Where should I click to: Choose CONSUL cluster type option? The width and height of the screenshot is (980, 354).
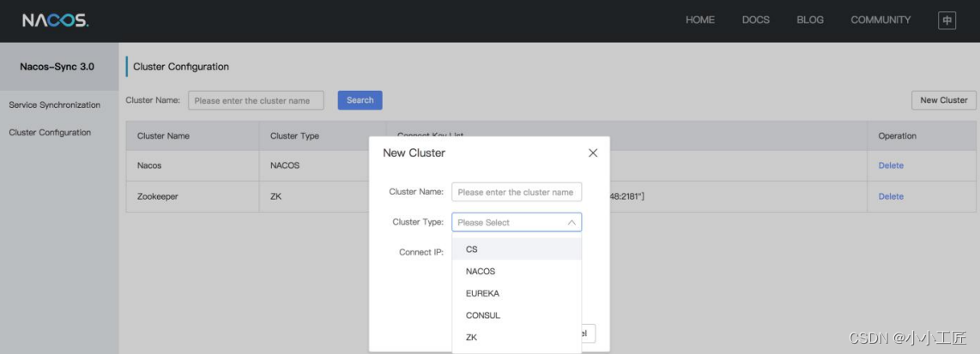[517, 315]
